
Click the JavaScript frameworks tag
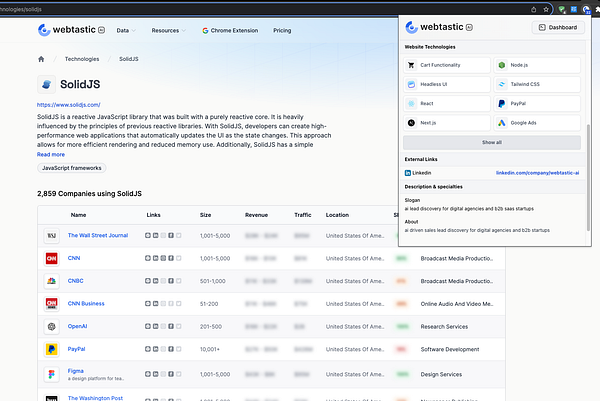click(x=71, y=170)
